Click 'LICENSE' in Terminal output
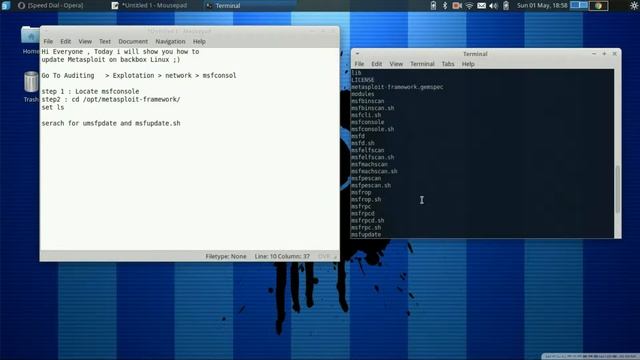This screenshot has width=640, height=360. [362, 80]
